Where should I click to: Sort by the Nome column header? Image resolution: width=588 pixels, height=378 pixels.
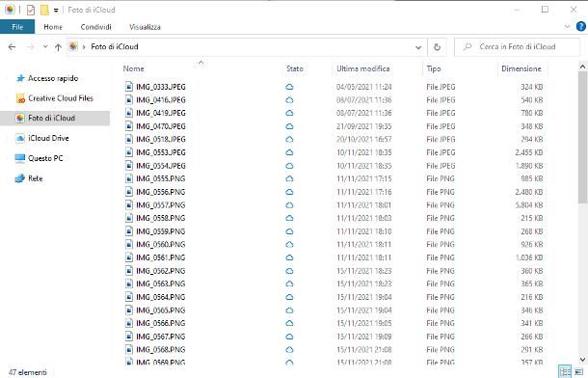tap(133, 68)
